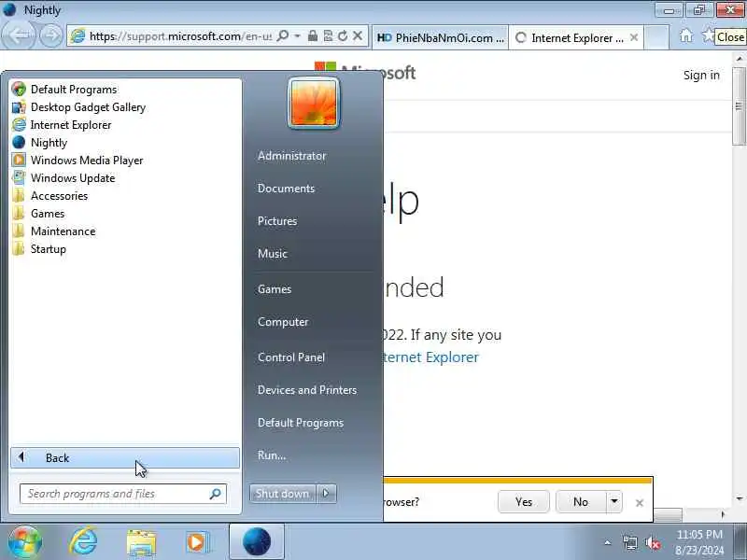747x560 pixels.
Task: Click the user account picture
Action: (314, 104)
